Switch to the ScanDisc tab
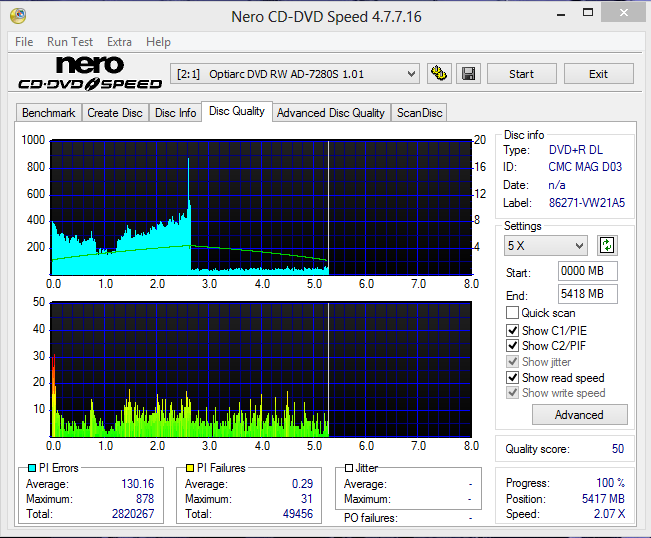This screenshot has height=538, width=651. (x=419, y=113)
